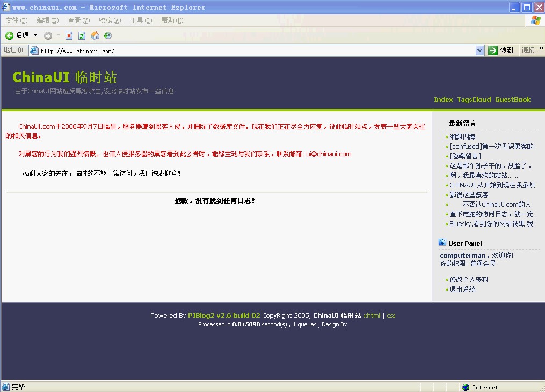This screenshot has height=392, width=545.
Task: Open the CHINAUI,从开始到现在 message
Action: 492,185
